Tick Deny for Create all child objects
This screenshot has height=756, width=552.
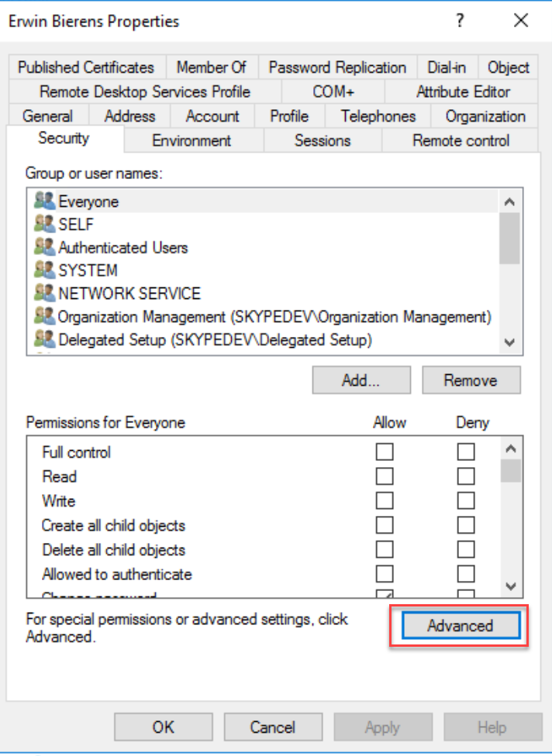[465, 526]
